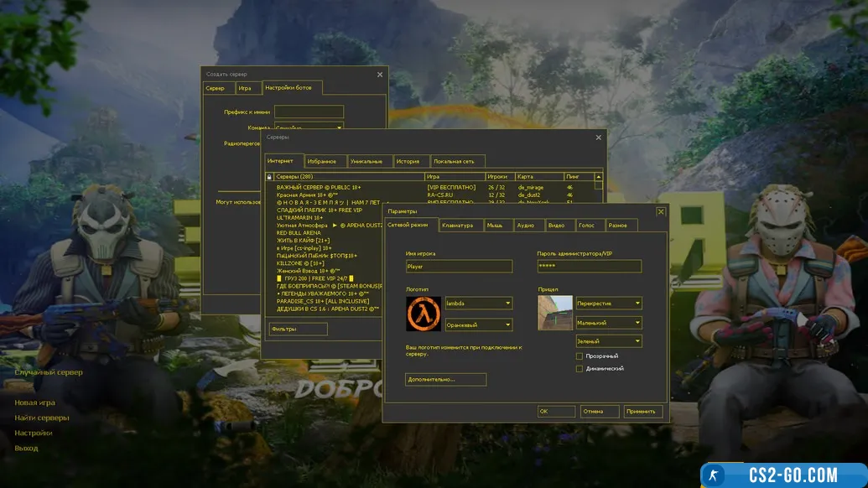The height and width of the screenshot is (488, 868).
Task: Open the Перекрестие crosshair type dropdown
Action: pos(609,304)
